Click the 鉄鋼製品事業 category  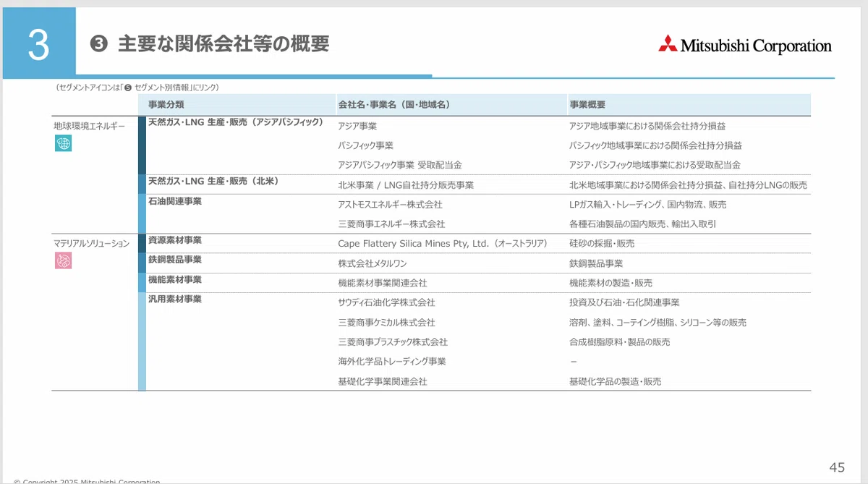click(175, 260)
